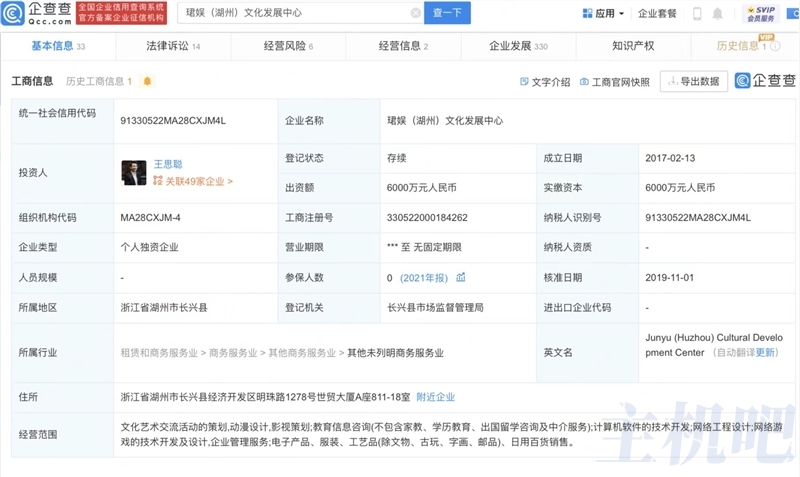Select credit code 91330522MA28CXJM4L in the first row
The image size is (800, 477).
173,121
